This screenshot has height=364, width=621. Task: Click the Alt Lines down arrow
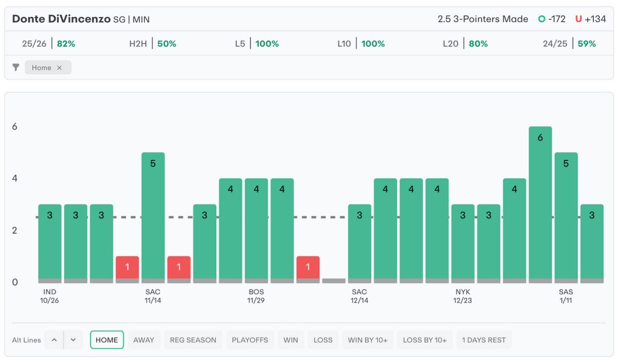pyautogui.click(x=73, y=340)
